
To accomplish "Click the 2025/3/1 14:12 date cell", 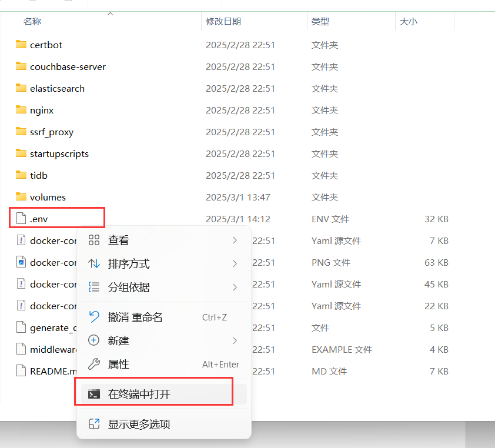I will [238, 219].
